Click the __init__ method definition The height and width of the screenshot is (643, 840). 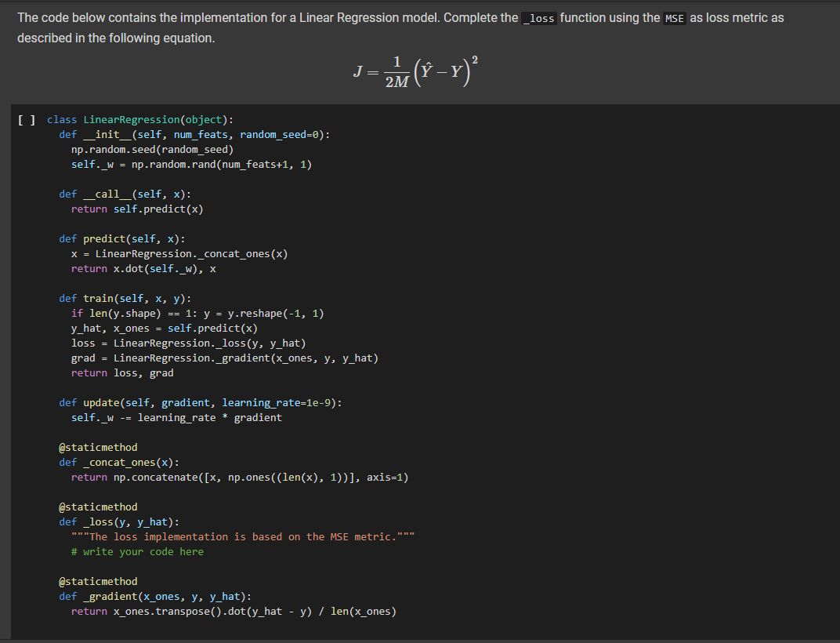click(x=106, y=134)
